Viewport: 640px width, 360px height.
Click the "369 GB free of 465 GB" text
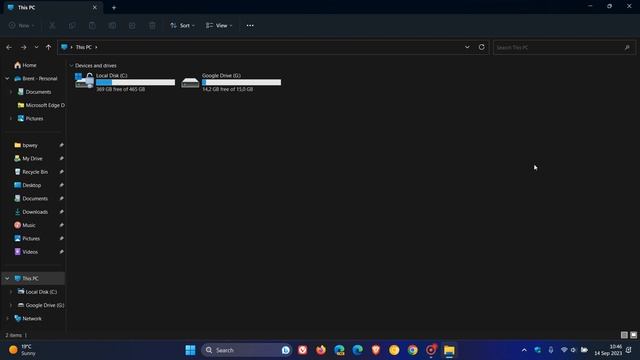pyautogui.click(x=120, y=89)
